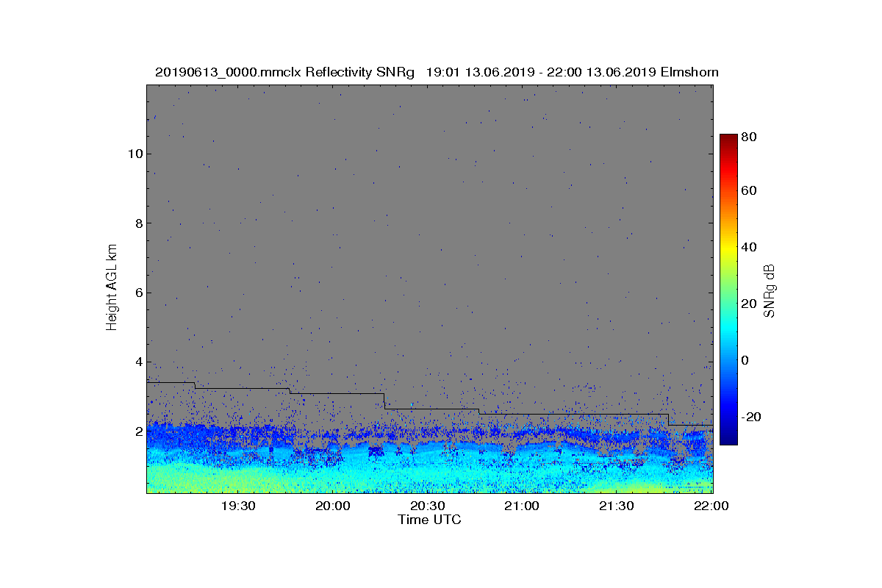
Task: Click the colorbar value 40
Action: pyautogui.click(x=749, y=247)
